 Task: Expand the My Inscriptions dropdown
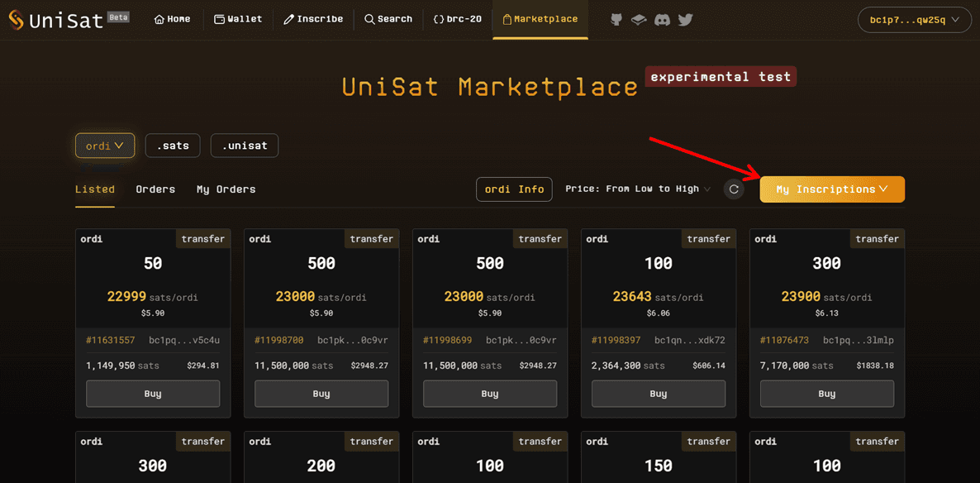pyautogui.click(x=831, y=189)
